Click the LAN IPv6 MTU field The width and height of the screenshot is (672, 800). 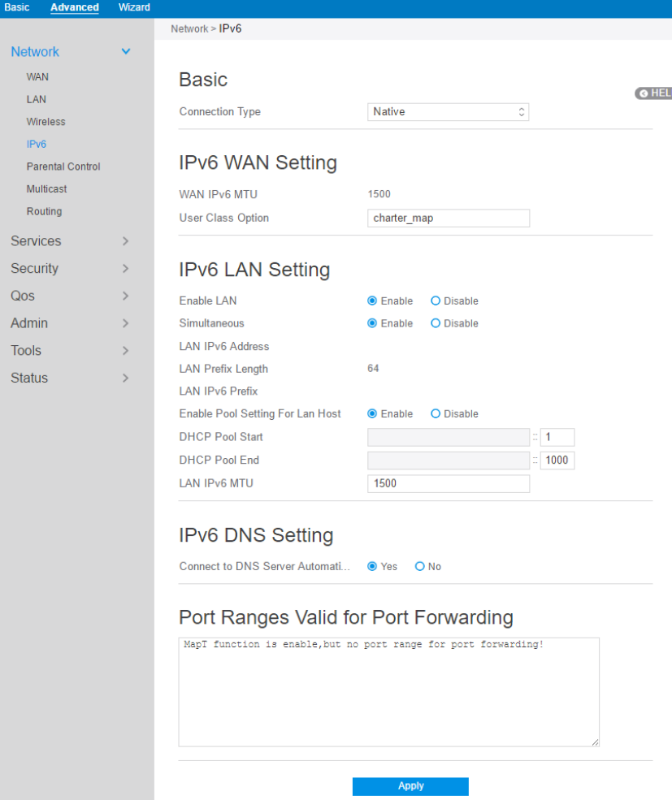448,484
